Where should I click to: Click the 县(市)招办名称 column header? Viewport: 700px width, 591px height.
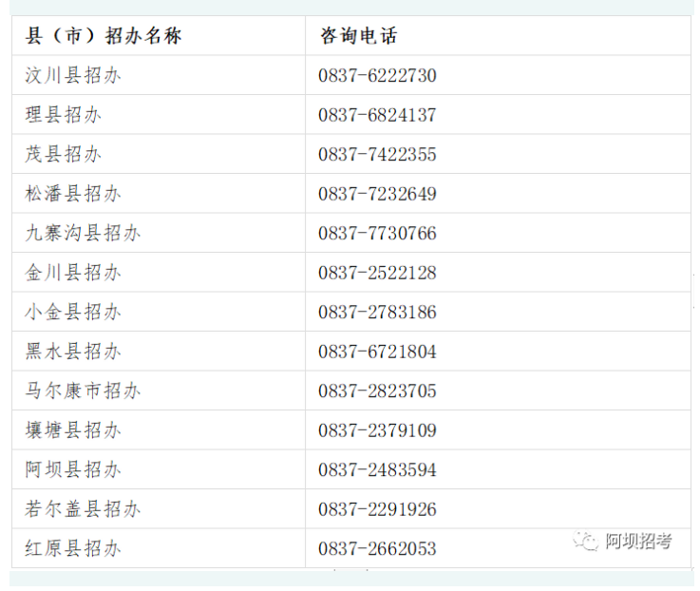(x=103, y=36)
